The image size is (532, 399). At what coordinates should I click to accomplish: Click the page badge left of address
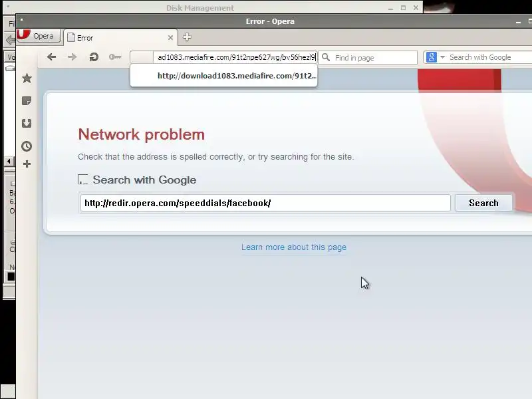coord(142,57)
